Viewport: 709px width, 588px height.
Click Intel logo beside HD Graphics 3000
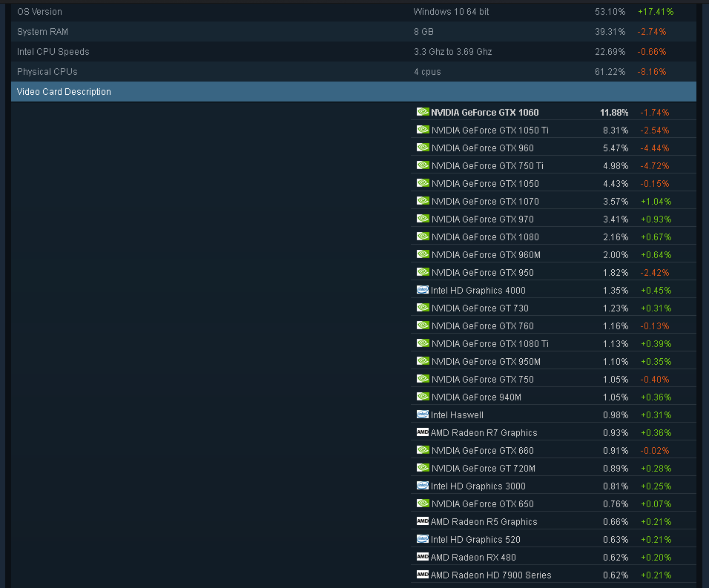(x=422, y=486)
